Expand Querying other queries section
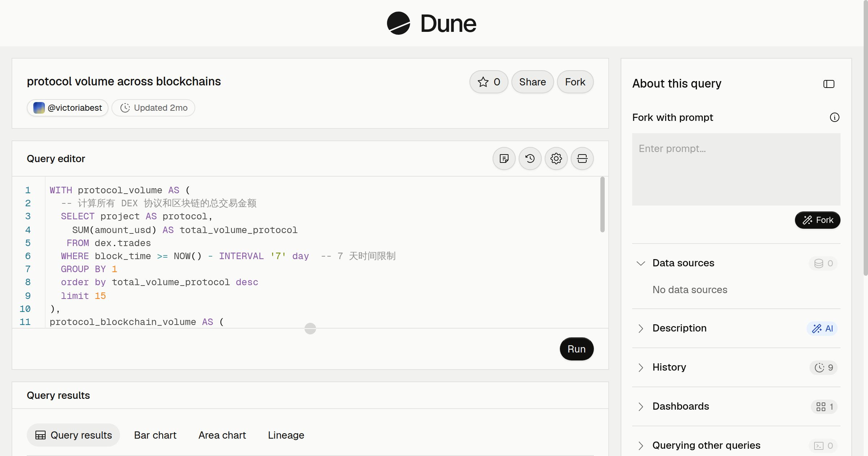This screenshot has width=868, height=456. (x=641, y=446)
